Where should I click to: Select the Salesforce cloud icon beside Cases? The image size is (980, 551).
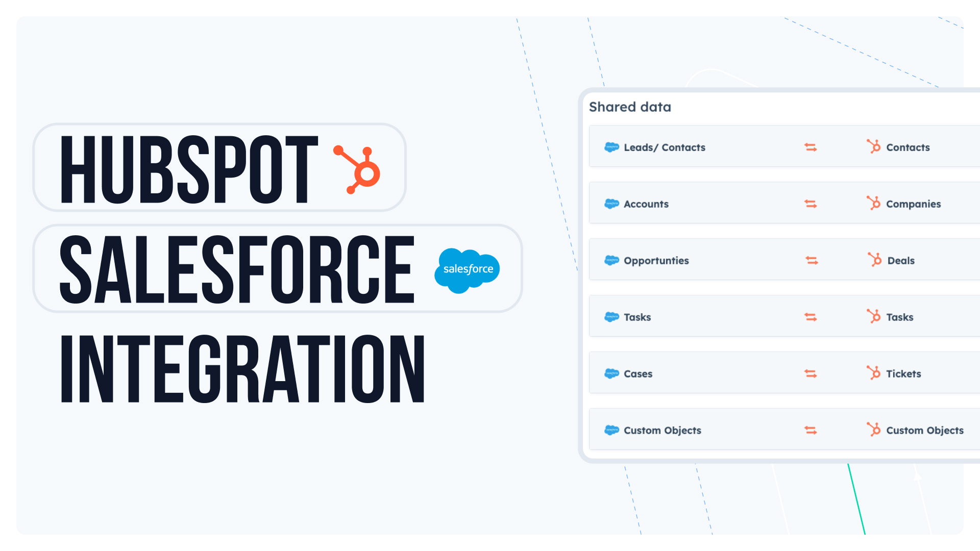coord(611,373)
